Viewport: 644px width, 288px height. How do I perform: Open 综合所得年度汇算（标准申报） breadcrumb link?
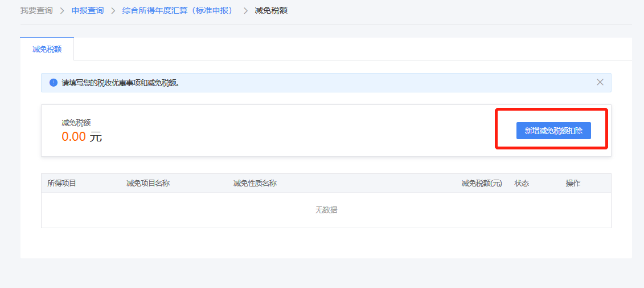click(x=178, y=11)
